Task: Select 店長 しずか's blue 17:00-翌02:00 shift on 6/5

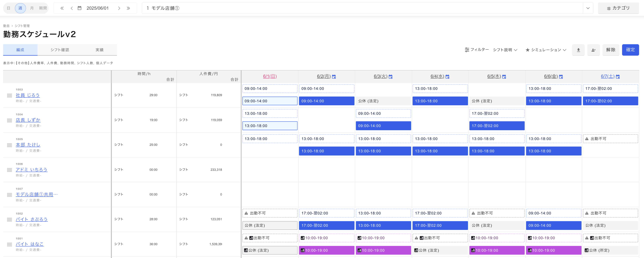Action: pos(497,126)
